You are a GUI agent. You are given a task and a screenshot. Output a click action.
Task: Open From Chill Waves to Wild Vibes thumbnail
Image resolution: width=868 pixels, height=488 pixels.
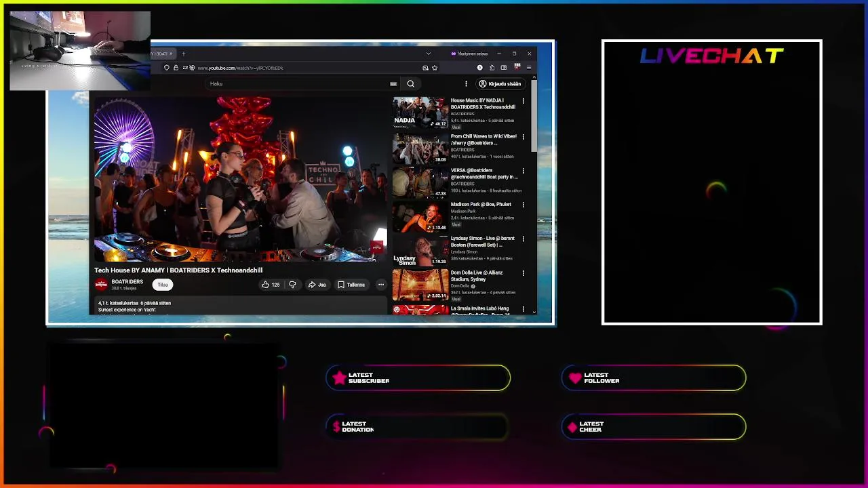[420, 147]
